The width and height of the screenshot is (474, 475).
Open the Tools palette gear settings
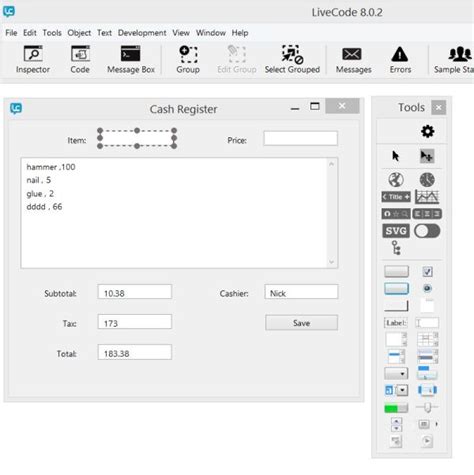point(427,131)
